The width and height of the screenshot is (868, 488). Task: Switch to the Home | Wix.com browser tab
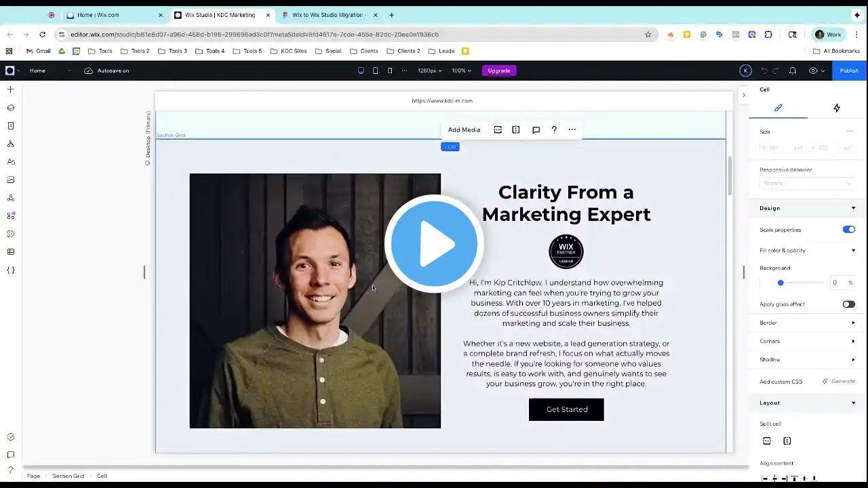[x=114, y=15]
